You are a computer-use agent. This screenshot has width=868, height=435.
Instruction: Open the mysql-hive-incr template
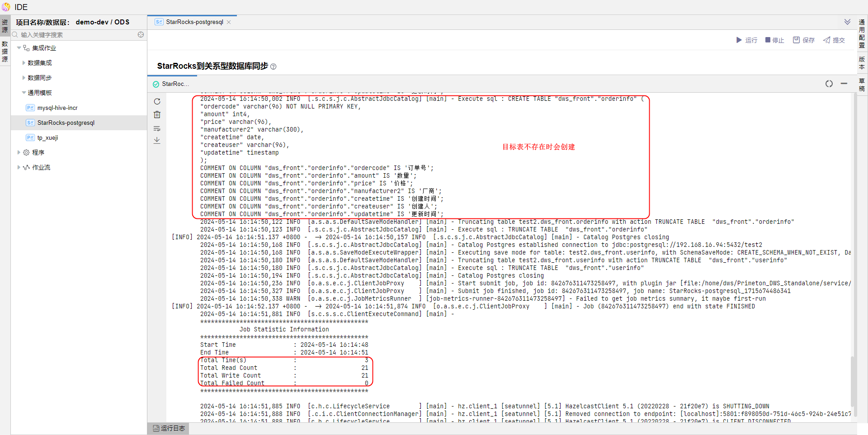pos(57,108)
